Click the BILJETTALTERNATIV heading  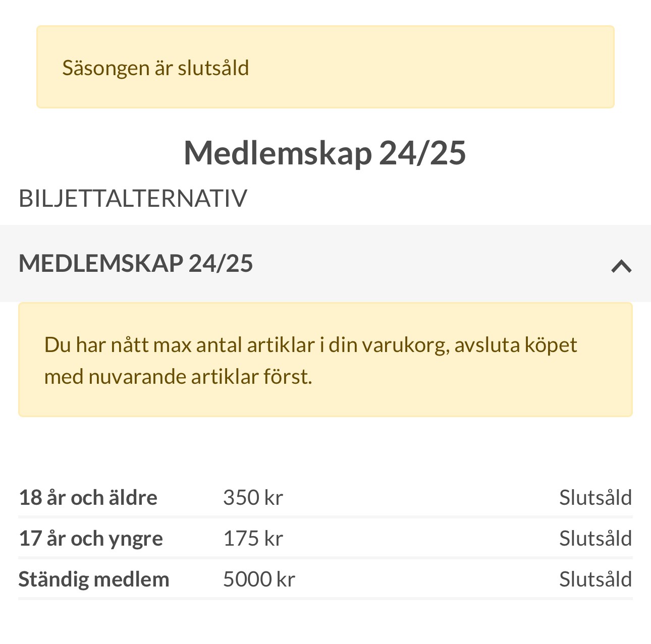coord(133,198)
